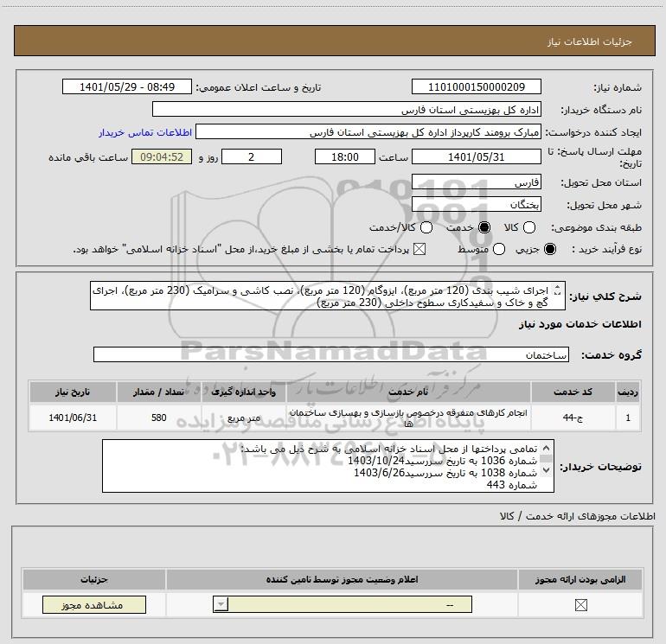The width and height of the screenshot is (666, 644).
Task: Select the خدمت radio button
Action: coord(483,228)
